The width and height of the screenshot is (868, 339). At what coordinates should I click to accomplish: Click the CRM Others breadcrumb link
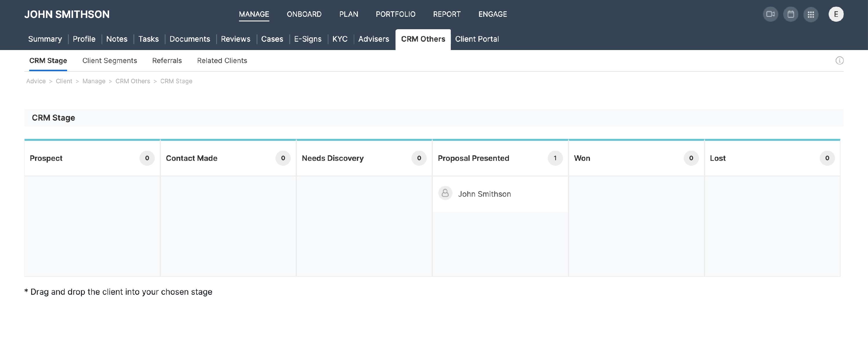(133, 81)
